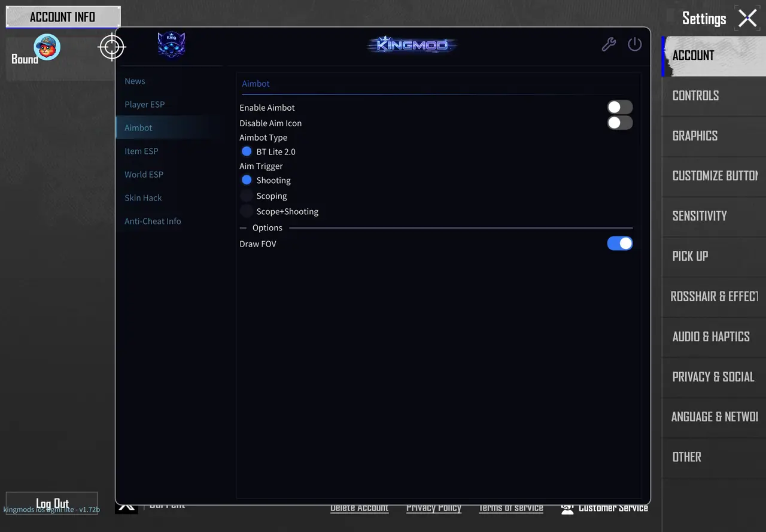Click the player avatar picture
Image resolution: width=766 pixels, height=532 pixels.
tap(45, 47)
